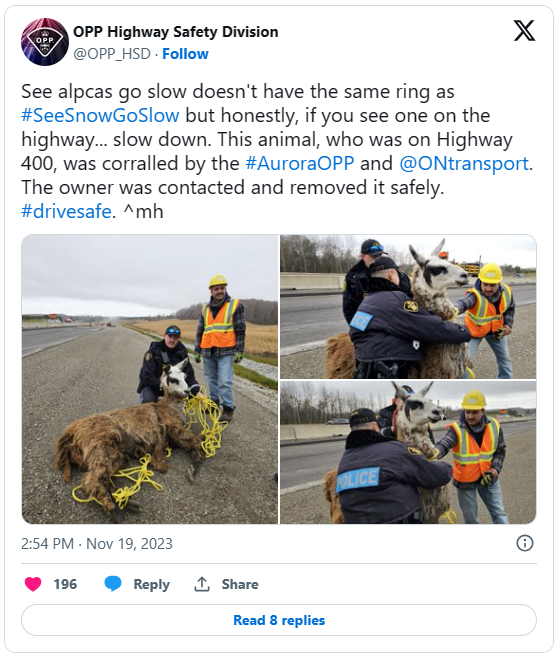Open #SeeSnowGoSlow hashtag

coord(100,115)
